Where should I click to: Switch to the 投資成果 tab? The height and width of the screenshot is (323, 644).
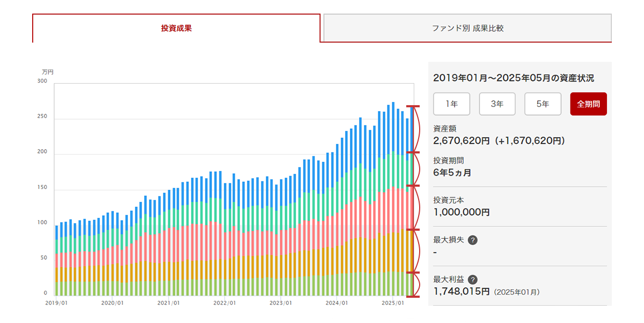176,28
